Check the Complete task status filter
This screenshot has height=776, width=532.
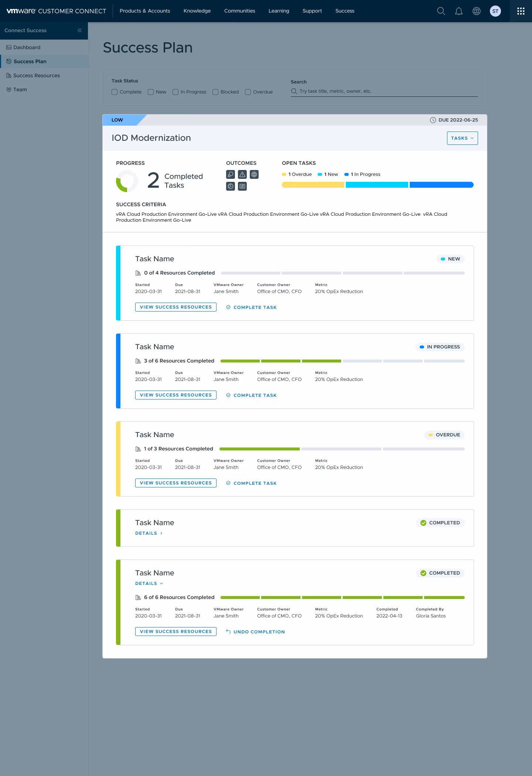click(115, 92)
